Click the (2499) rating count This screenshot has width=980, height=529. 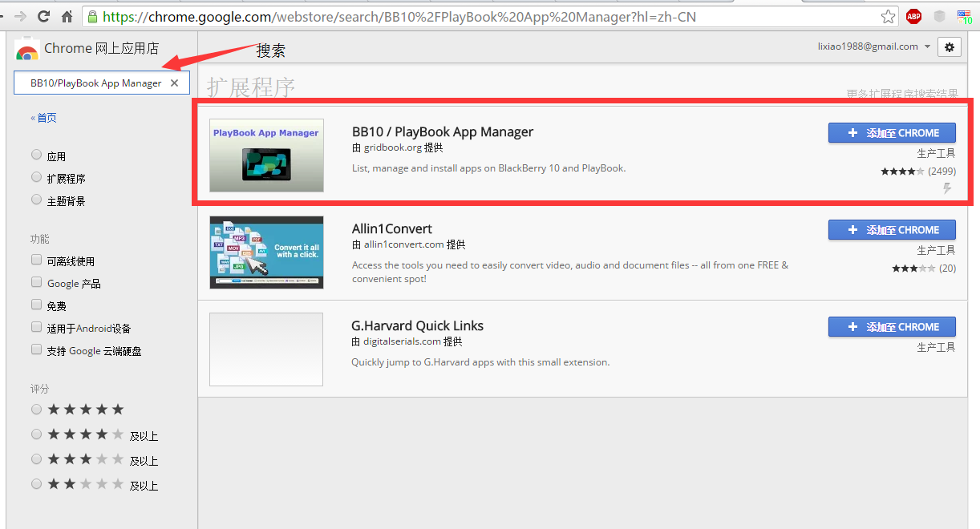[942, 171]
